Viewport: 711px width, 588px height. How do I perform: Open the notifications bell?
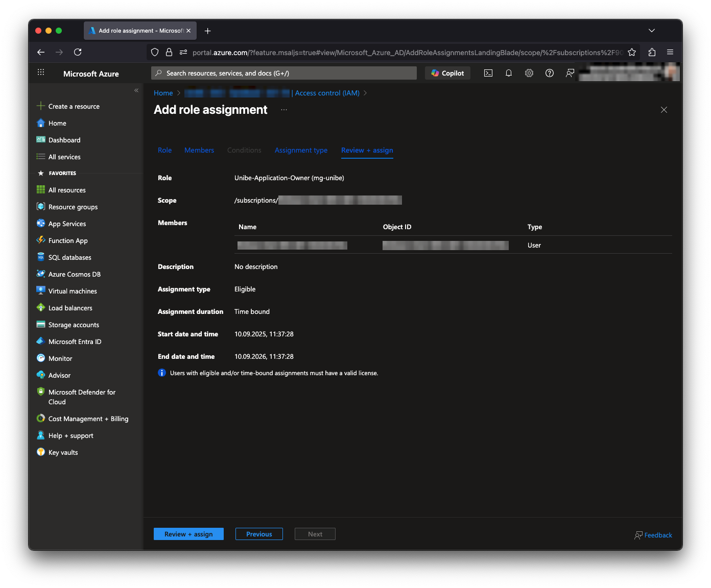tap(509, 73)
